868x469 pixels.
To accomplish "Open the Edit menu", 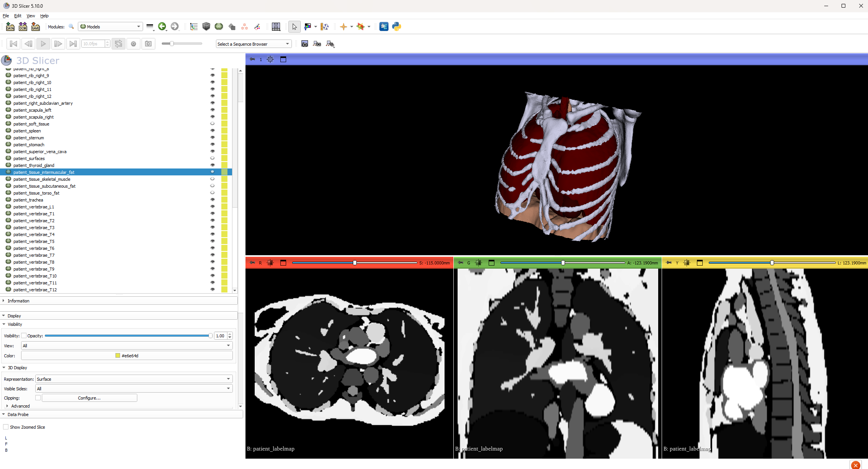I will pos(18,16).
